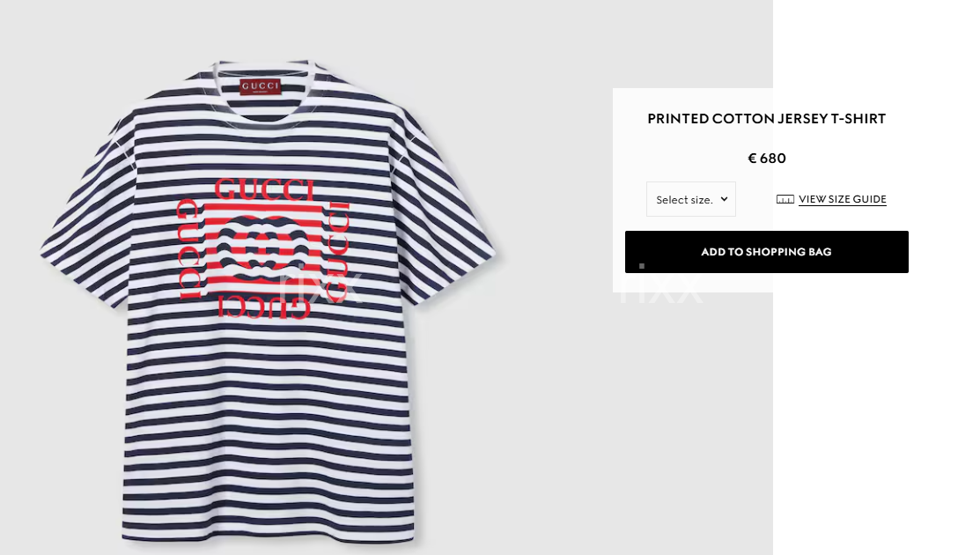This screenshot has width=980, height=555.
Task: Click the euro currency symbol in price
Action: tap(752, 158)
